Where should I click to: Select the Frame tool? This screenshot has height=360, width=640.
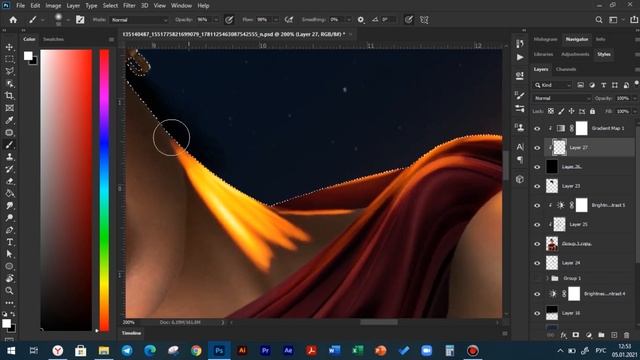pos(9,108)
